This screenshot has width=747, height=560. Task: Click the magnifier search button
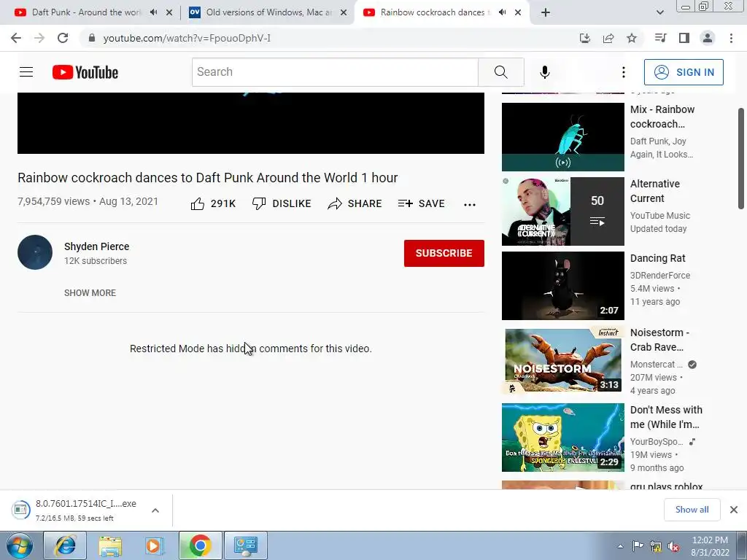tap(500, 72)
